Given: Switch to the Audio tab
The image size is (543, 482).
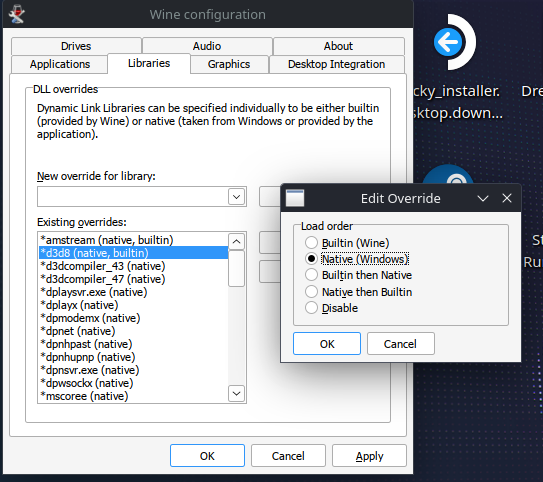Looking at the screenshot, I should pos(207,46).
